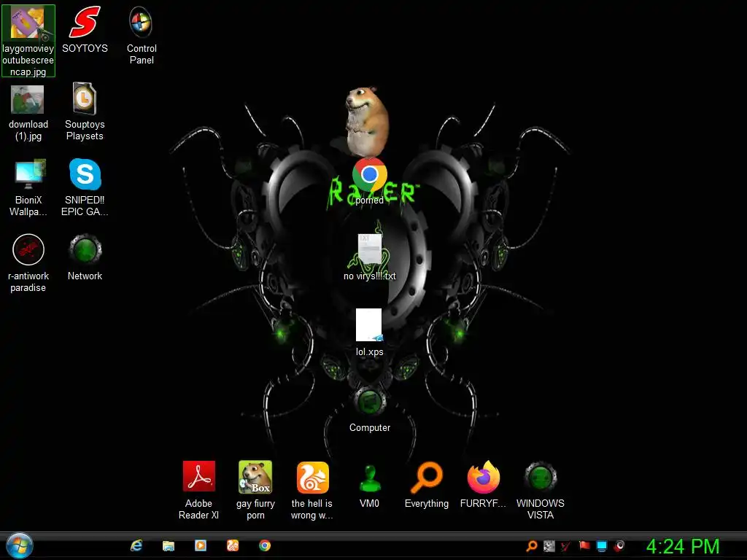
Task: Select the lol.xps document file
Action: [x=370, y=332]
